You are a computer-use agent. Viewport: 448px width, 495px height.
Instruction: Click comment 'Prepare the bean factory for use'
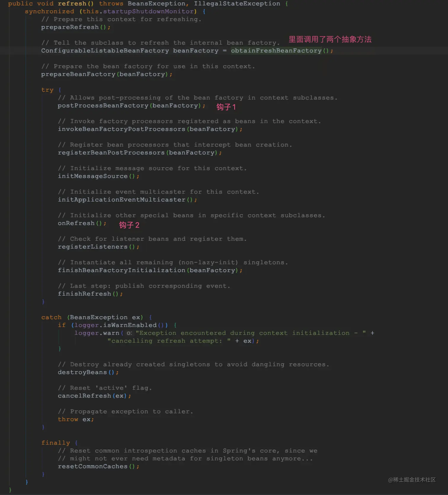click(148, 66)
